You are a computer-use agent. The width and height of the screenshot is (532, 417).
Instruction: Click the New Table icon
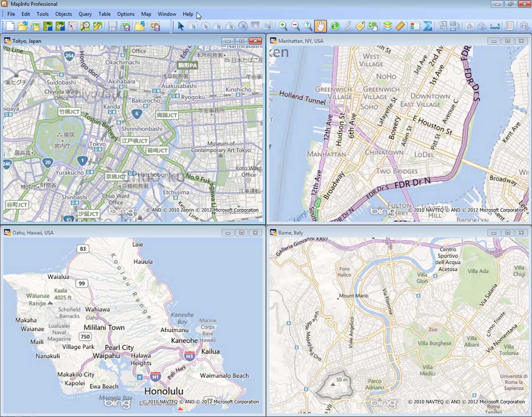(x=11, y=26)
